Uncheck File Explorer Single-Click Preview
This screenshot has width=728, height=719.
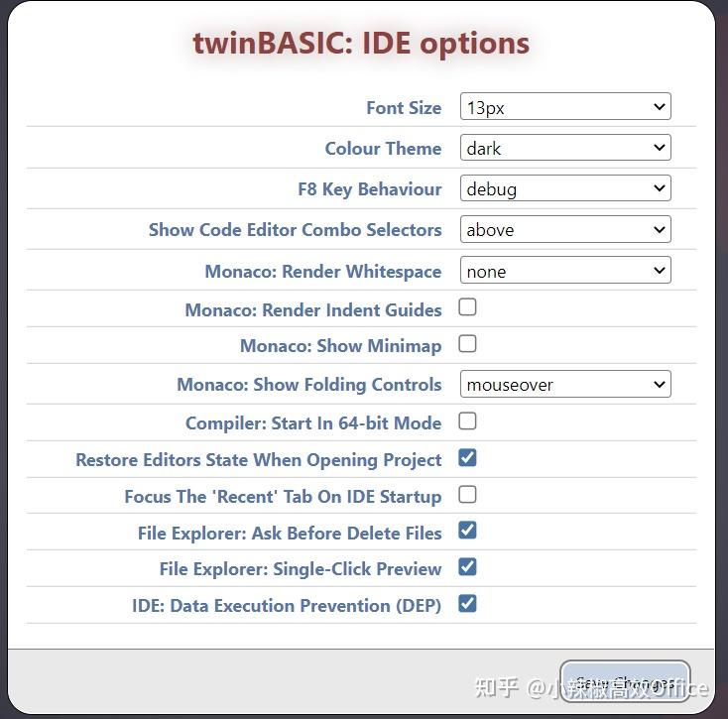click(x=467, y=567)
